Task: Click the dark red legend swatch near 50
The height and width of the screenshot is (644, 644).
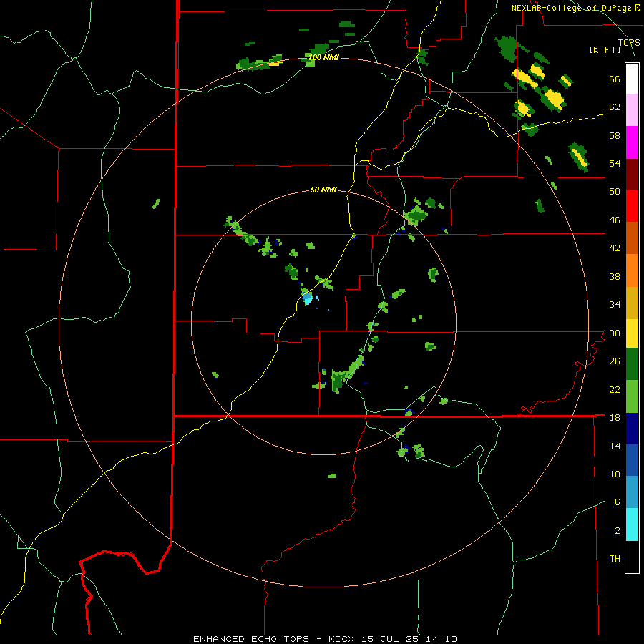Action: [x=632, y=174]
